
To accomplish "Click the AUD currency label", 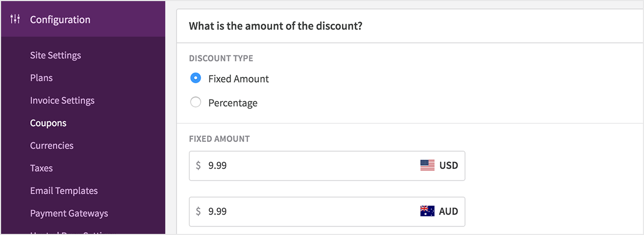I will point(449,211).
